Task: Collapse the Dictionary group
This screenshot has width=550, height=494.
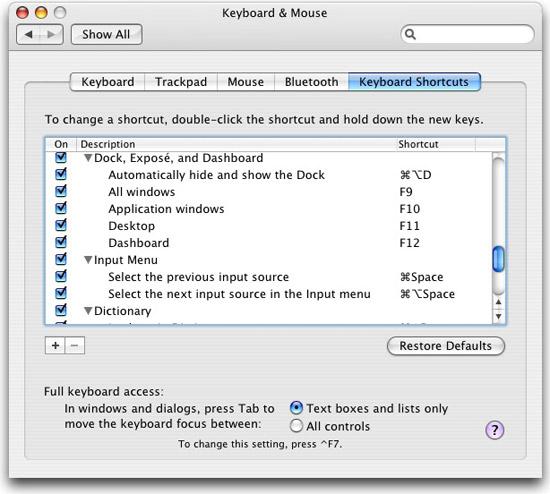Action: pos(88,311)
